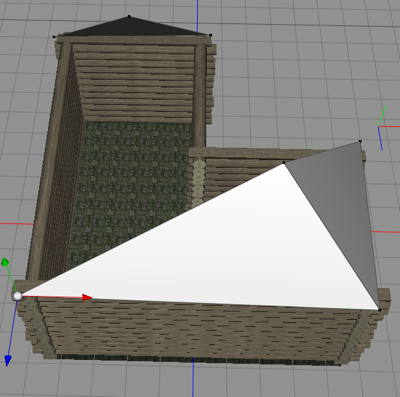Pick the left corner vertex of dark roof
The width and height of the screenshot is (400, 397).
54,37
